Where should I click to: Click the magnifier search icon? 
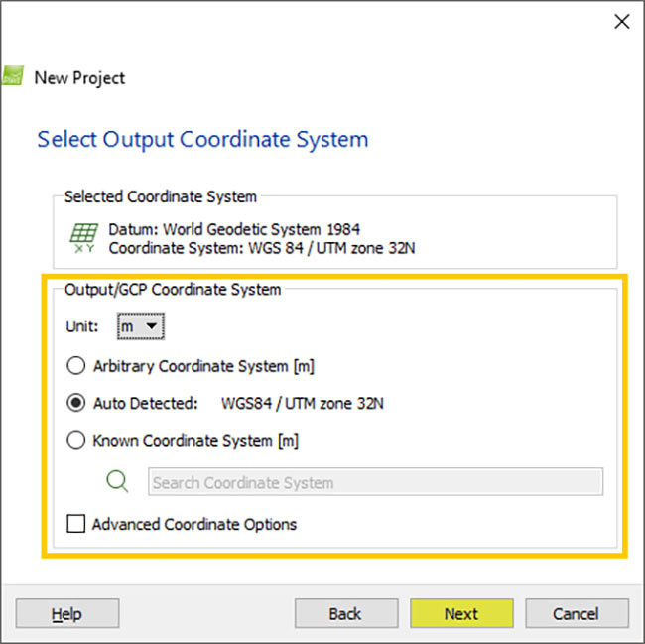coord(117,481)
